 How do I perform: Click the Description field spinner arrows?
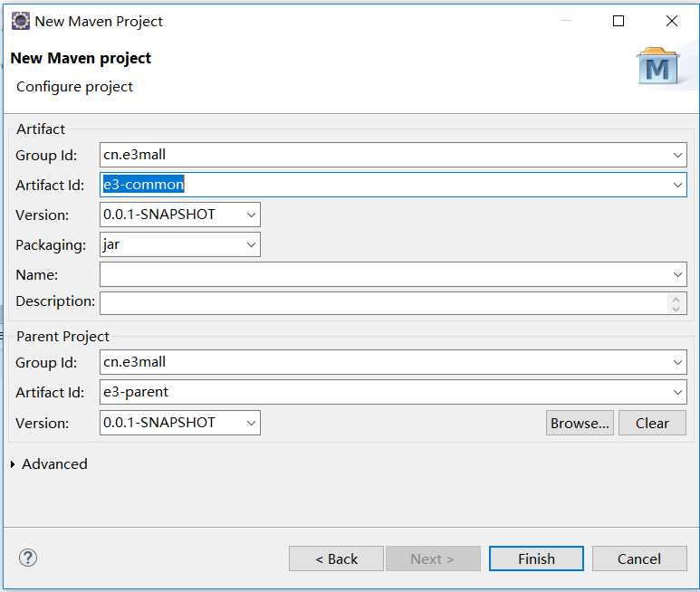[x=676, y=304]
